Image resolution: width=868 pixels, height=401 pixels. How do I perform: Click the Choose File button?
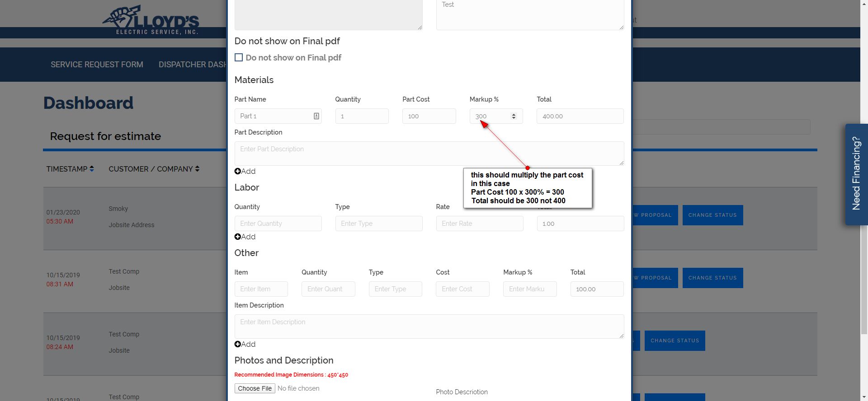[255, 388]
